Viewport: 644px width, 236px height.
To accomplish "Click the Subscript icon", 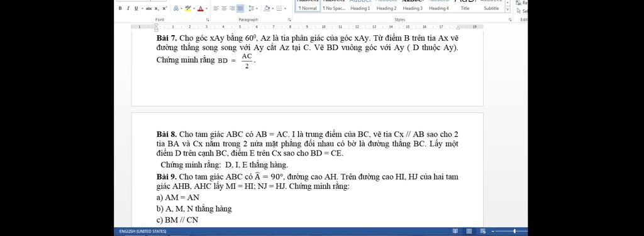I will point(157,8).
